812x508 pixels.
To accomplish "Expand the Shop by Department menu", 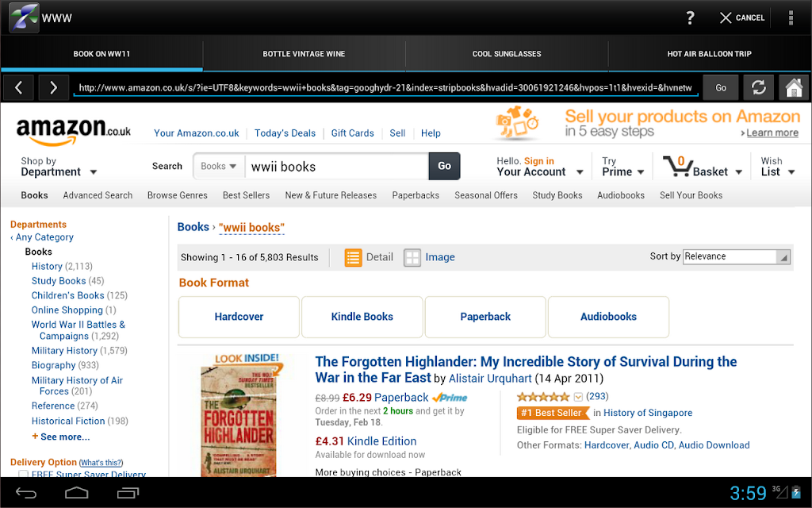I will pyautogui.click(x=59, y=167).
